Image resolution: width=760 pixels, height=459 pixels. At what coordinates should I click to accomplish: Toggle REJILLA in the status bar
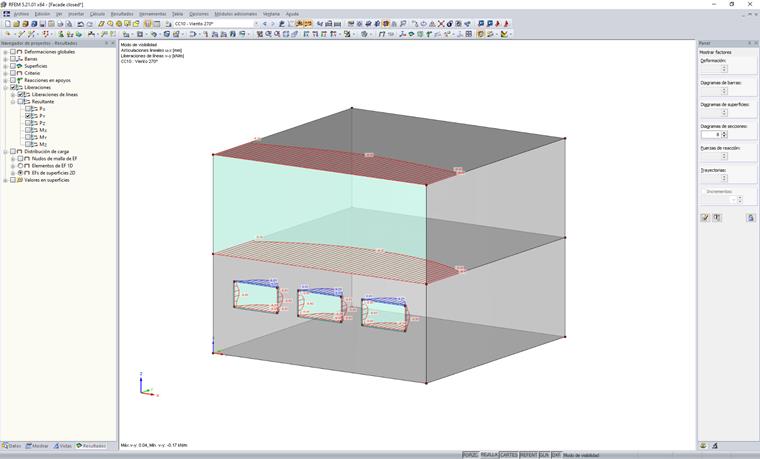tap(489, 455)
